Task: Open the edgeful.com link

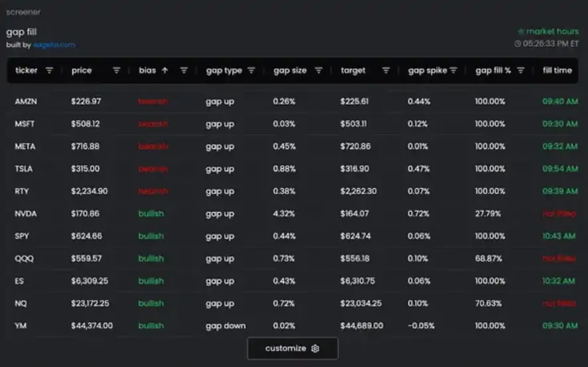Action: tap(54, 45)
